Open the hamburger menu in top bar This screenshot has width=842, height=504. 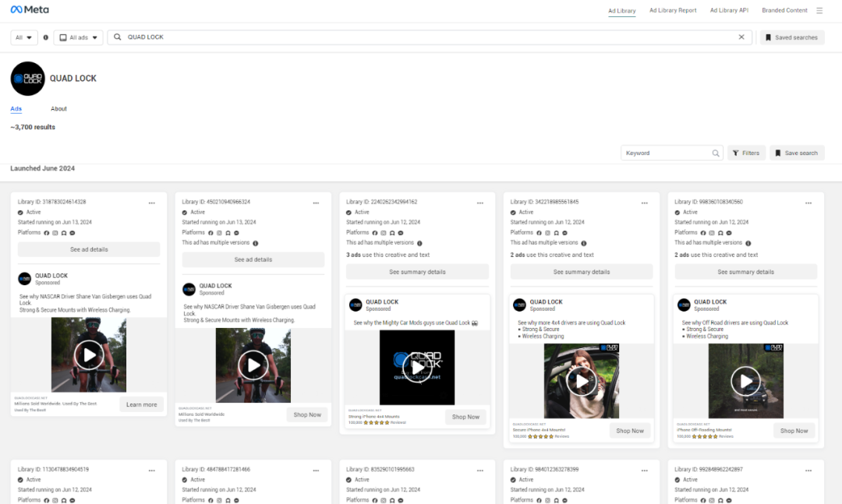pos(819,10)
